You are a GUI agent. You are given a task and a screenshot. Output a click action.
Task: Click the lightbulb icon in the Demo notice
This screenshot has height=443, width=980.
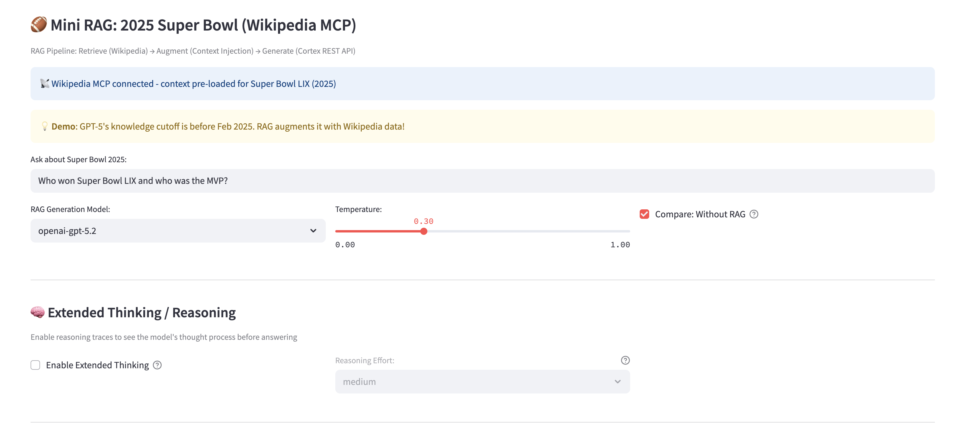(45, 126)
